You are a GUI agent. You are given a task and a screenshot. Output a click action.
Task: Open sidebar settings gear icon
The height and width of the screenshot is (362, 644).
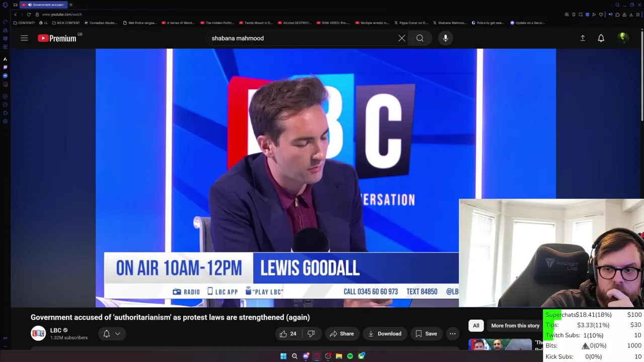[x=5, y=121]
